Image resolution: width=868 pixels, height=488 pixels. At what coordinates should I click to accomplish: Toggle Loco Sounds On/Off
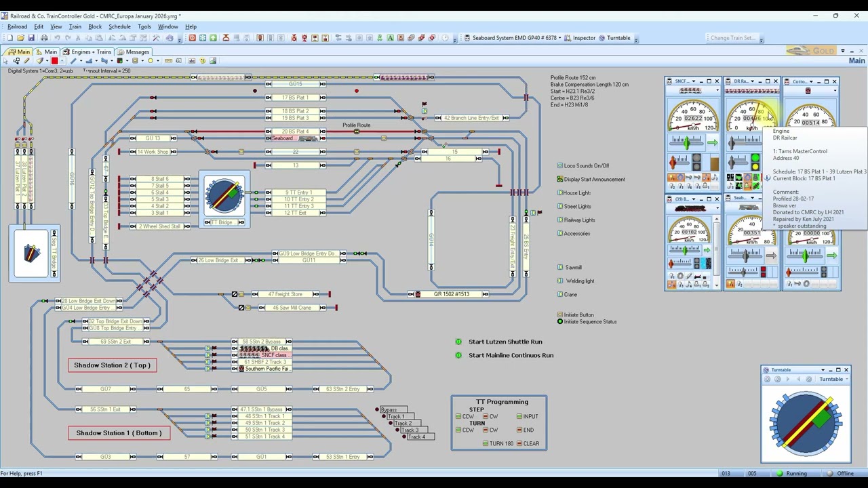[560, 165]
